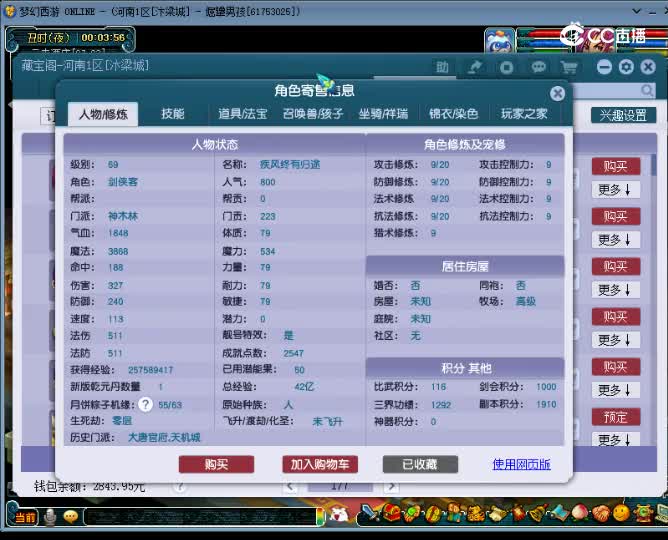Click the orange speech bubble icon in the chat bar
668x540 pixels.
point(70,517)
